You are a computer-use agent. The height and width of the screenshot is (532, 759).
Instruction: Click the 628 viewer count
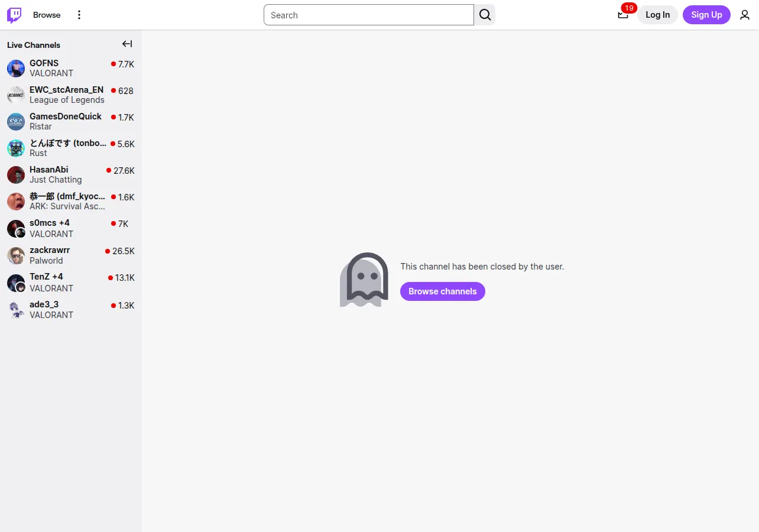126,91
